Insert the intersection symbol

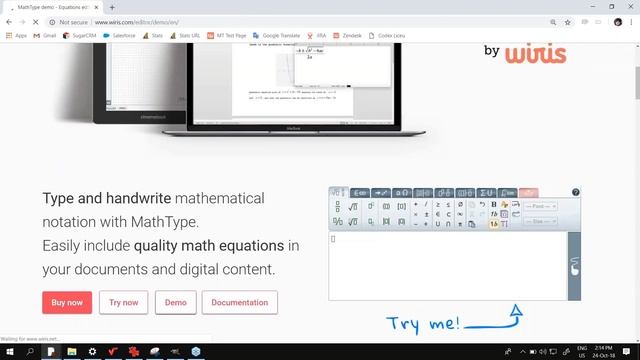tap(448, 224)
